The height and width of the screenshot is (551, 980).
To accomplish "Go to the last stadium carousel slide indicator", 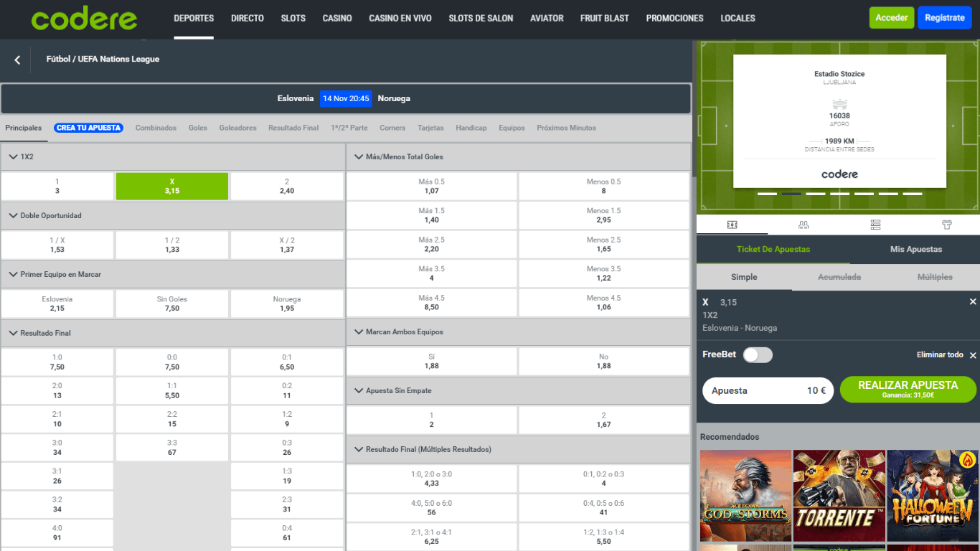I will 913,194.
